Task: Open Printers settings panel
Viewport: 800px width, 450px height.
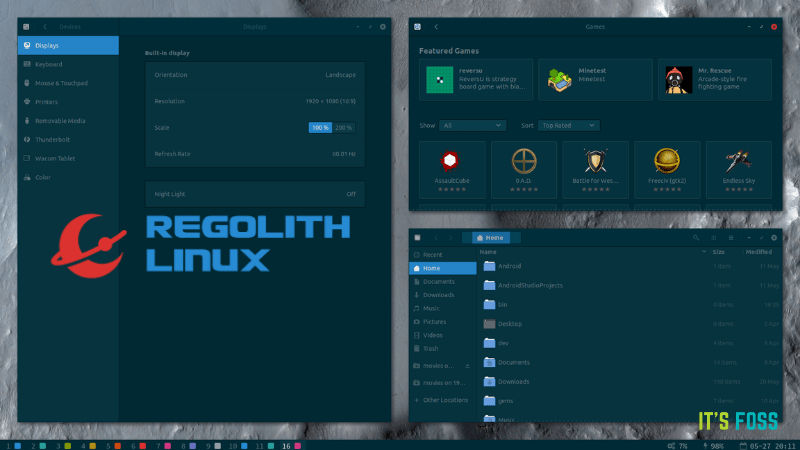Action: pyautogui.click(x=68, y=102)
